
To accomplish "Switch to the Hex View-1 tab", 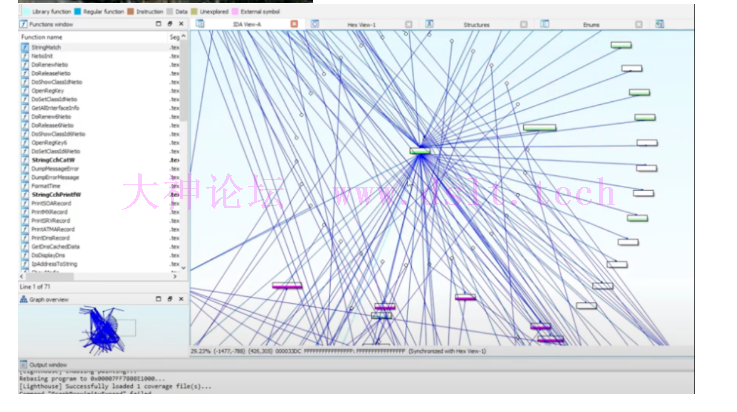I will pos(361,23).
